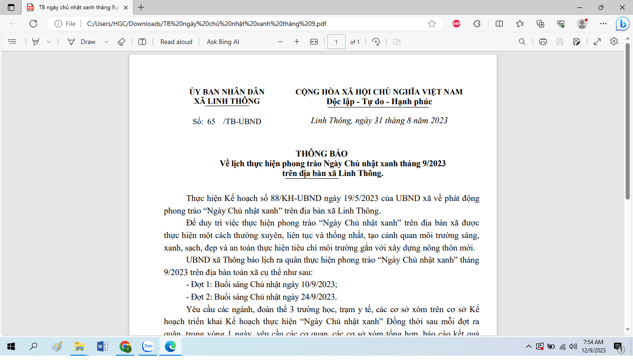
Task: Zoom in the PDF
Action: click(x=297, y=42)
